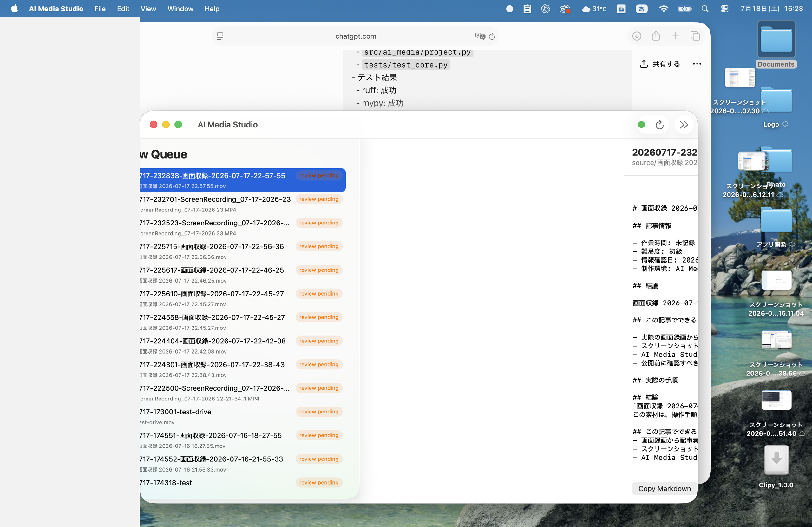The width and height of the screenshot is (812, 527).
Task: Open the Help menu
Action: [x=212, y=9]
